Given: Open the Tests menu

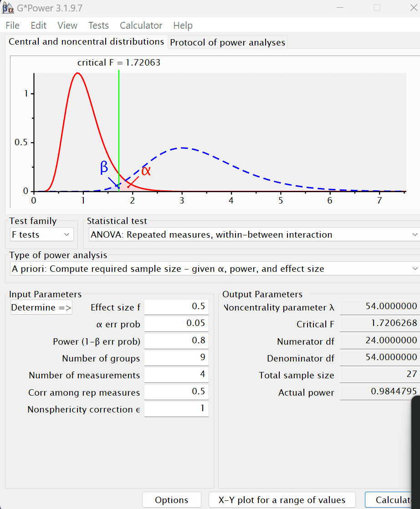Looking at the screenshot, I should click(x=98, y=25).
